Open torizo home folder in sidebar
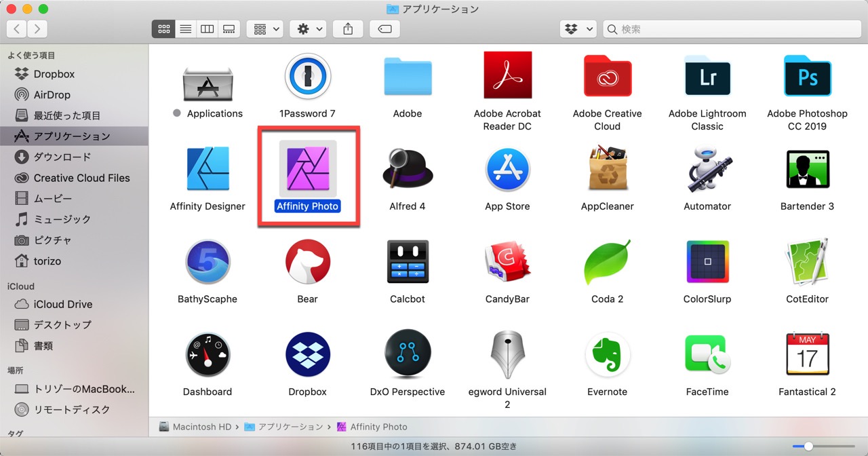 [x=74, y=261]
